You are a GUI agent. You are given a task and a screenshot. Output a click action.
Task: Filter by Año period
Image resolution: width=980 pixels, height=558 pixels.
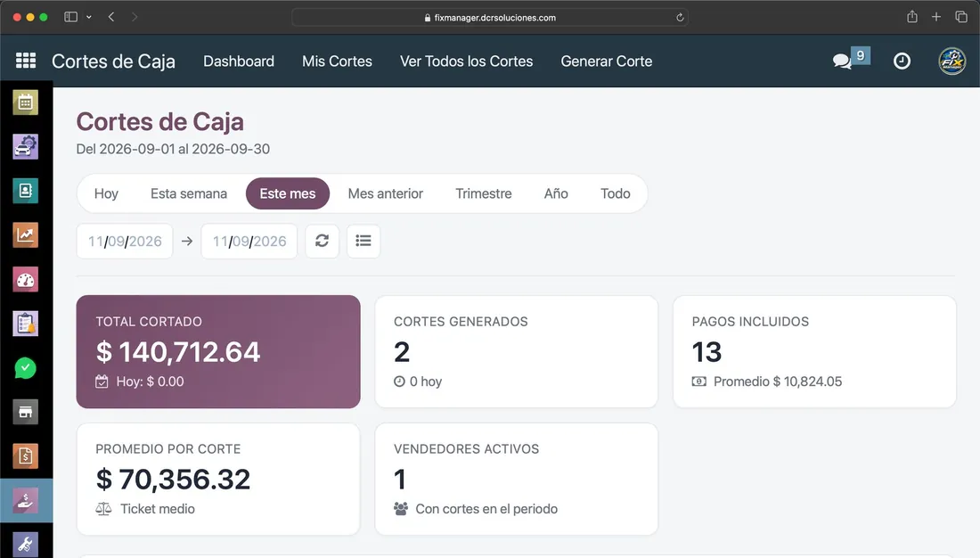coord(556,193)
